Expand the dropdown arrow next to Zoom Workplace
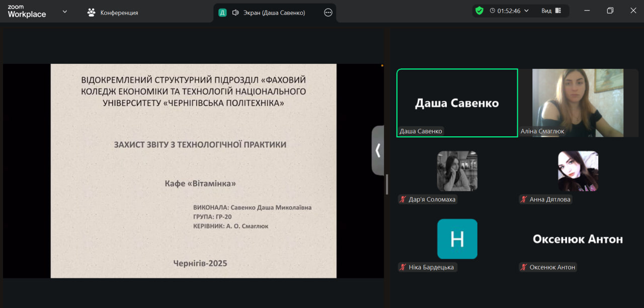644x308 pixels. click(x=64, y=12)
